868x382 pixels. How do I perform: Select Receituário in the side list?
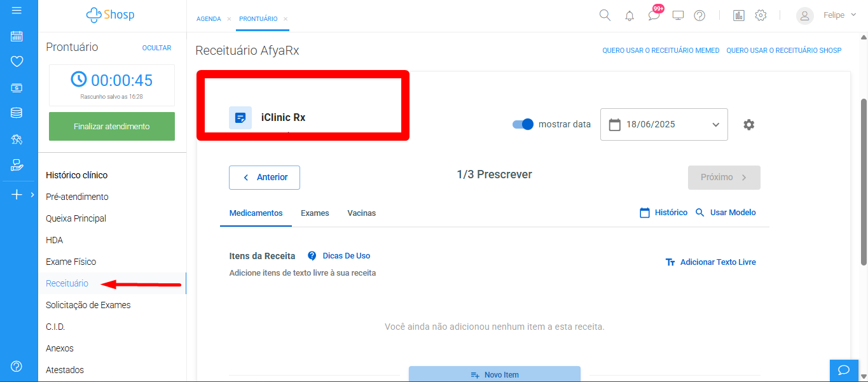(67, 283)
